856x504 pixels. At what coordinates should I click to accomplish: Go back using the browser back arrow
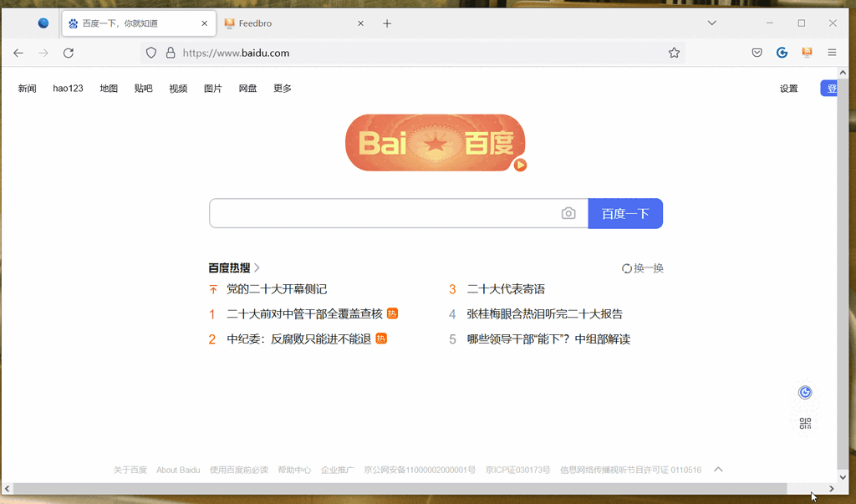18,53
